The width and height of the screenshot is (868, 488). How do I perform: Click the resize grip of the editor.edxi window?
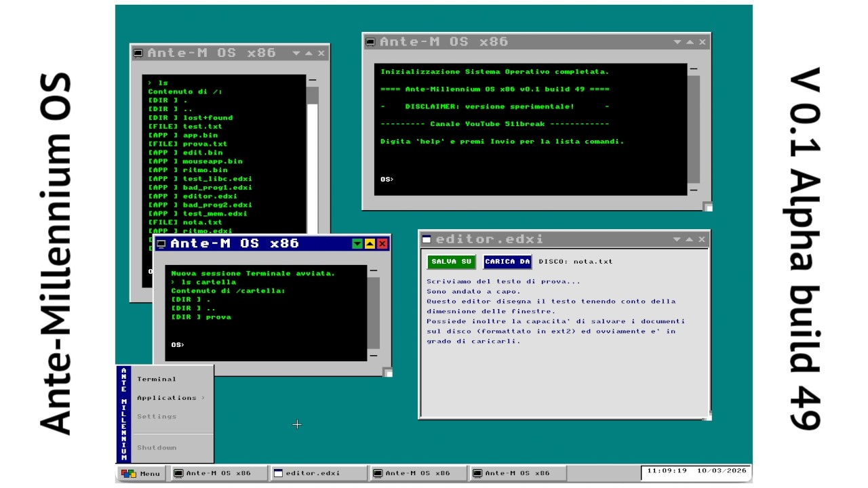(707, 416)
